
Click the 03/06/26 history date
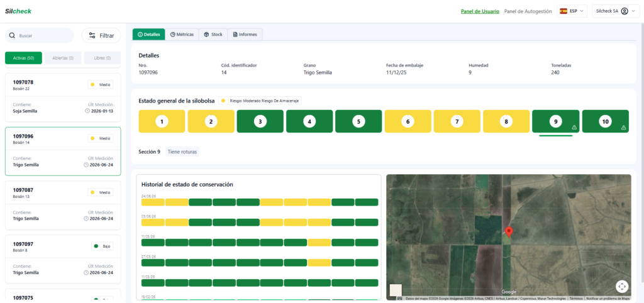[148, 216]
